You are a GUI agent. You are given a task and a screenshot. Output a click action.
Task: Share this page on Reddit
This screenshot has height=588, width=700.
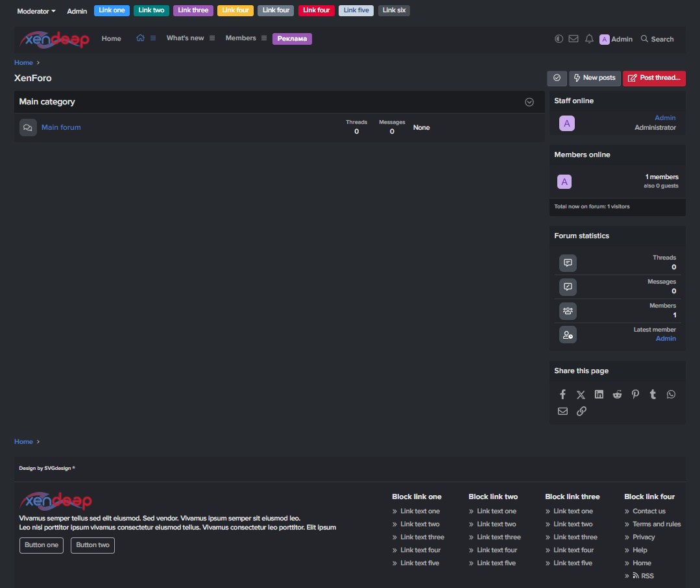(x=617, y=395)
